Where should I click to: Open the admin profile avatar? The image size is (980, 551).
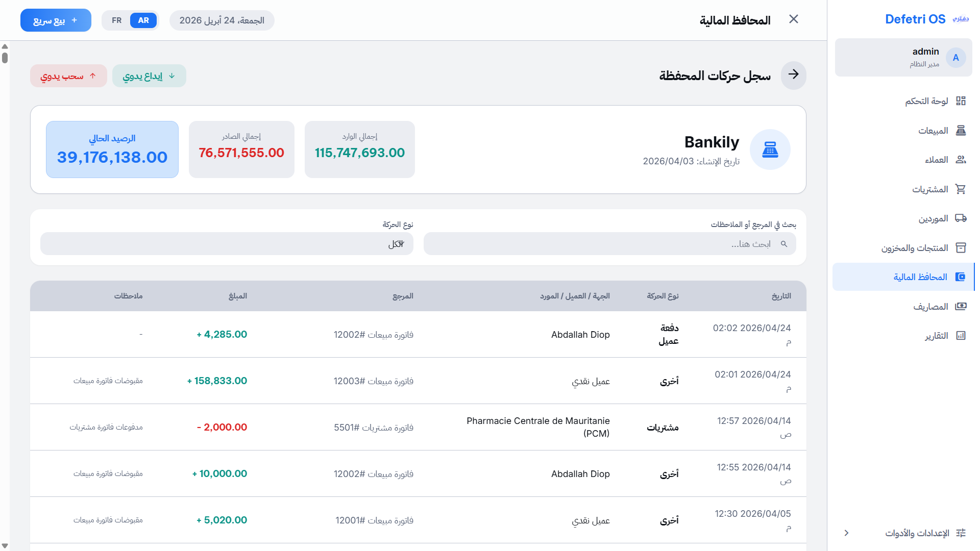coord(955,57)
